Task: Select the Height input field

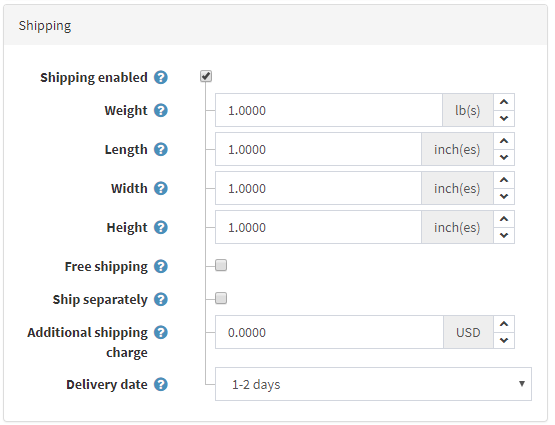Action: point(319,227)
